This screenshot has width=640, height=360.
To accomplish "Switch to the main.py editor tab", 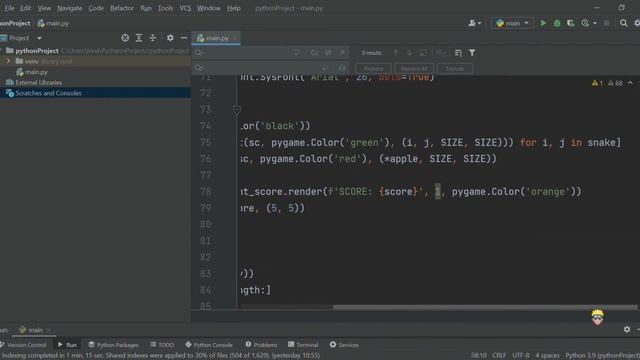I will (216, 38).
